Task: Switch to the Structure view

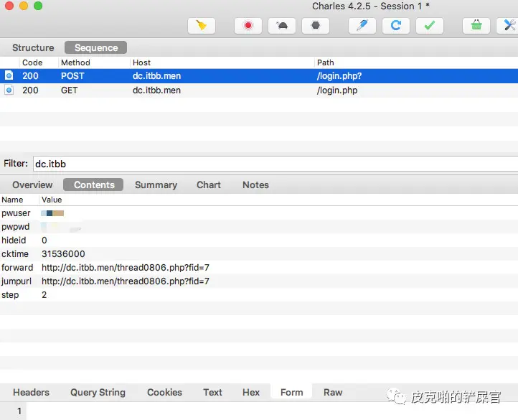Action: (33, 47)
